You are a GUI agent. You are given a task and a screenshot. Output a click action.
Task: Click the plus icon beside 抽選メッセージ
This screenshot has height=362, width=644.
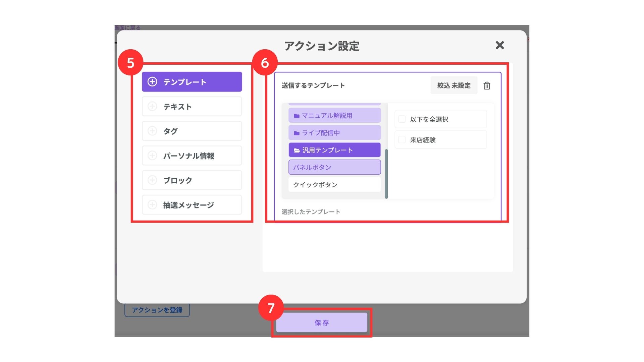coord(152,205)
